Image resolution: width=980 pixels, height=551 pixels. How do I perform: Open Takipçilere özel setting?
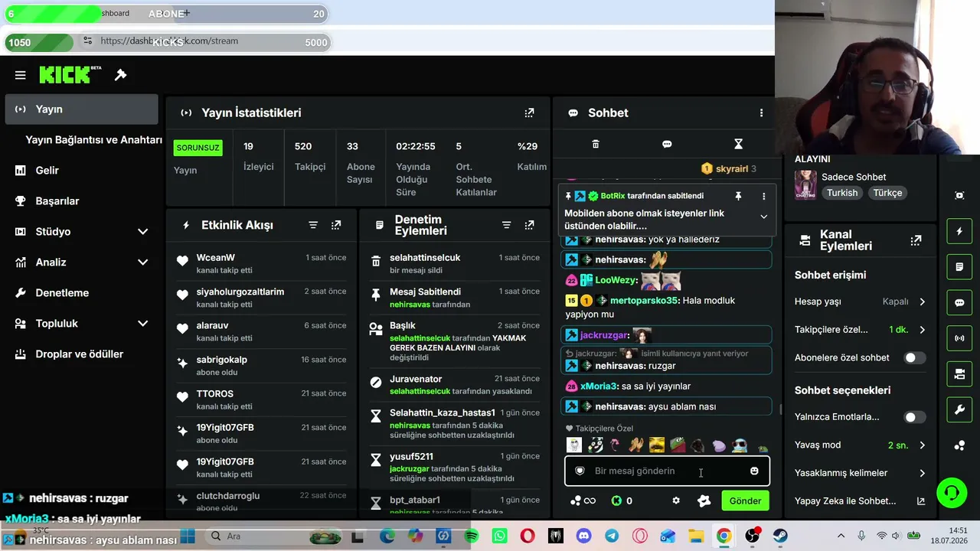coord(861,330)
